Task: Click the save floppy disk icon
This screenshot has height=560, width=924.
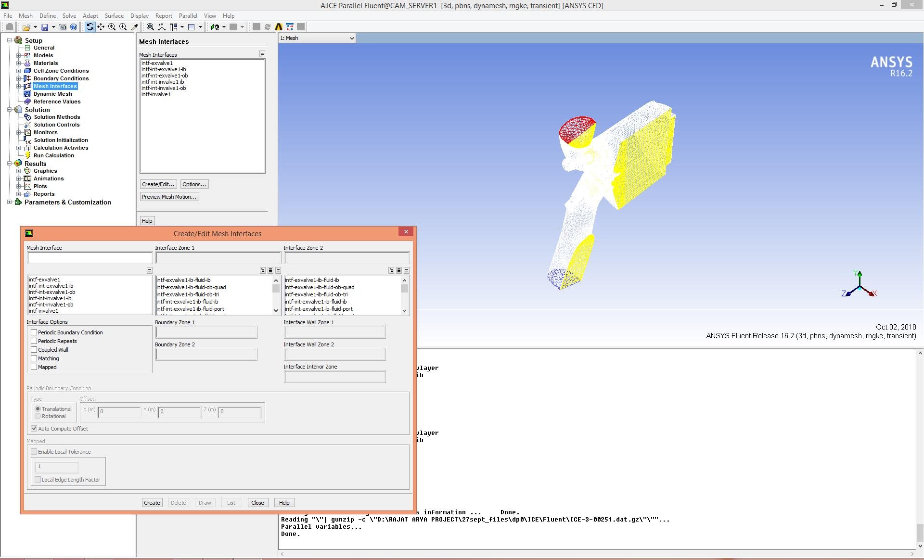Action: [x=45, y=27]
